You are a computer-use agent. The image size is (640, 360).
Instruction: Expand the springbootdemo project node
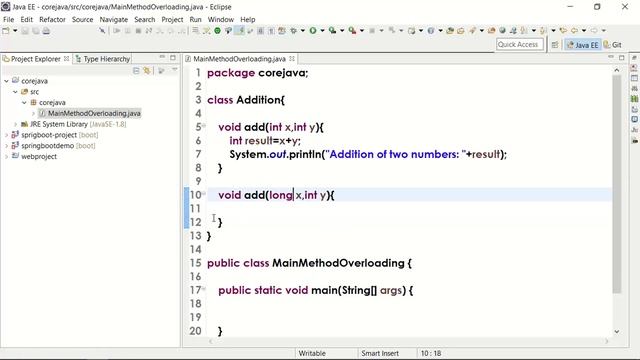point(7,146)
